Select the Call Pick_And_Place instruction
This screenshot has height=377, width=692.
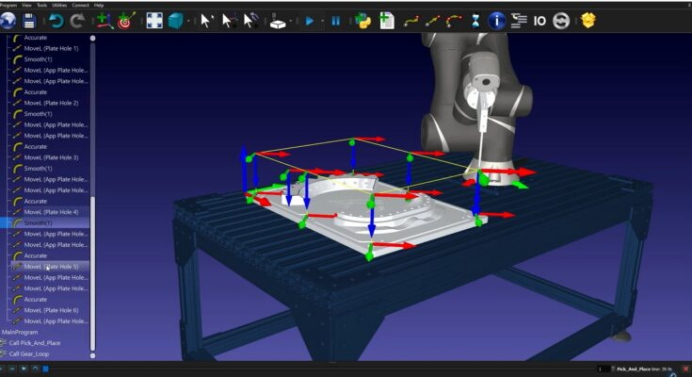tap(34, 343)
